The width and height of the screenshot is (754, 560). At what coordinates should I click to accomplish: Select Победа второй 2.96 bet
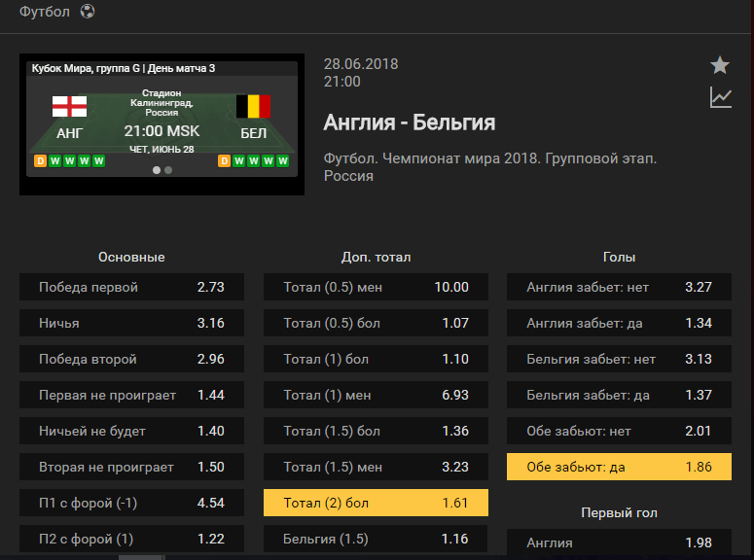pyautogui.click(x=131, y=359)
